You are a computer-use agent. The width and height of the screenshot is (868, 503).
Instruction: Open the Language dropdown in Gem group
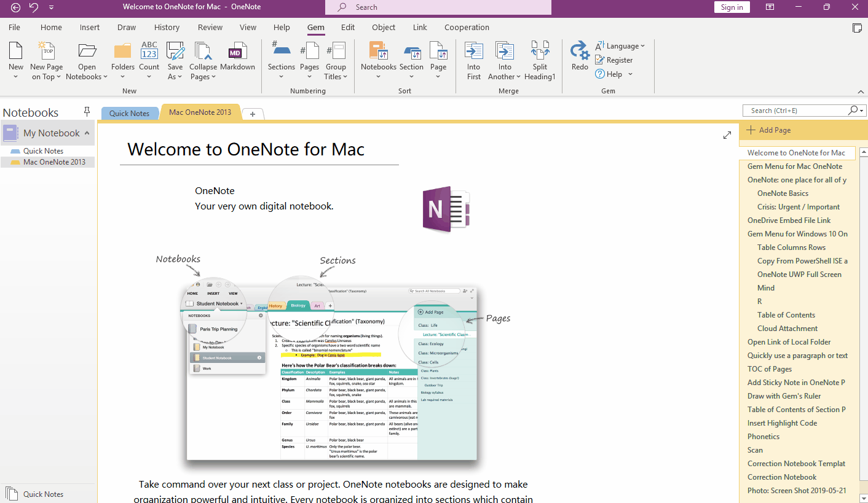[x=620, y=46]
